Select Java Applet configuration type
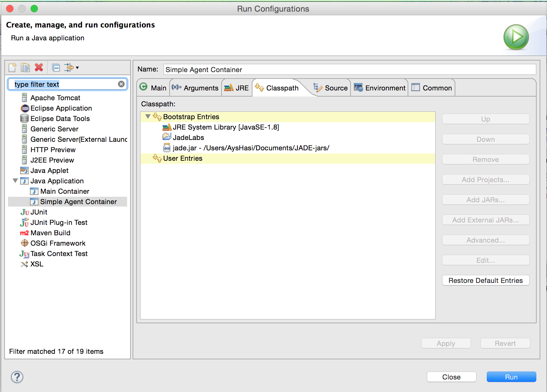Image resolution: width=547 pixels, height=392 pixels. [x=50, y=170]
